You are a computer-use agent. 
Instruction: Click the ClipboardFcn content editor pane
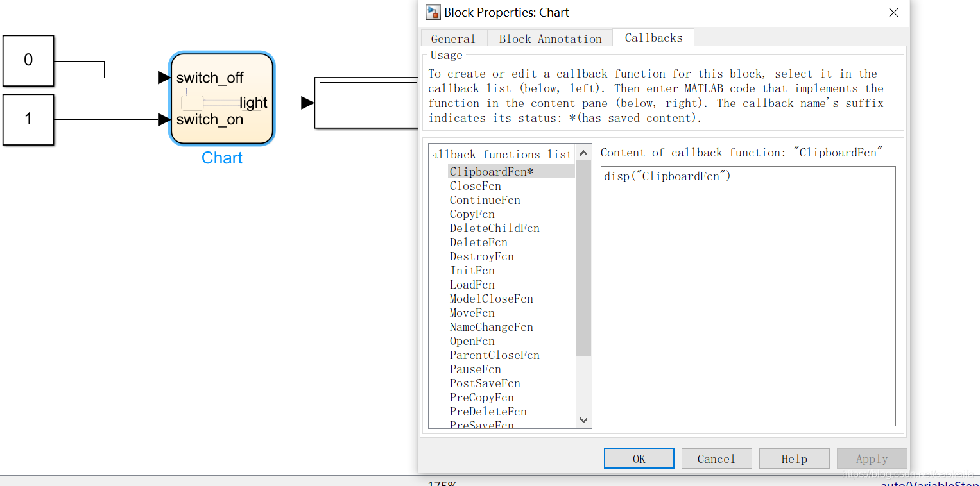(747, 295)
